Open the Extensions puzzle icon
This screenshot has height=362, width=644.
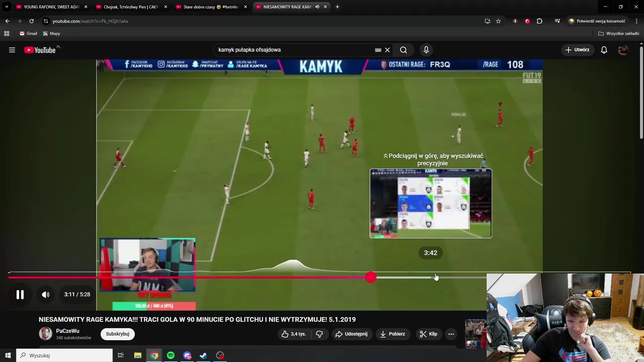(539, 21)
